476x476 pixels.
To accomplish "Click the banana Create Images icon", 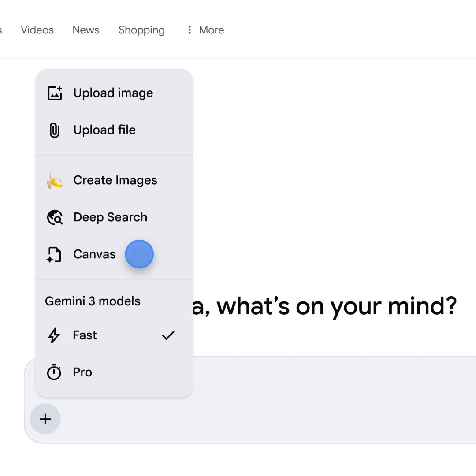I will click(55, 180).
